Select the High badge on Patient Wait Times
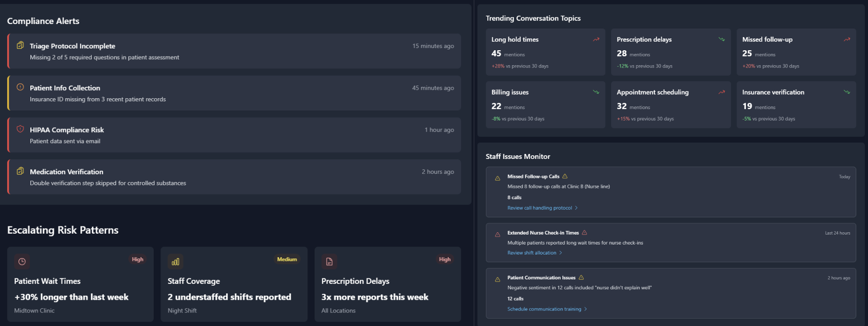This screenshot has height=326, width=868. coord(137,259)
